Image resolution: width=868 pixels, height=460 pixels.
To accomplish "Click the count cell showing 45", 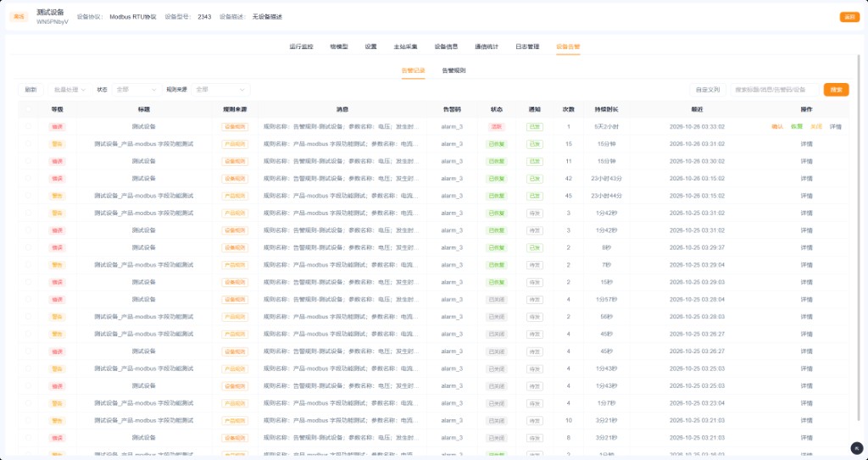I will click(x=569, y=196).
